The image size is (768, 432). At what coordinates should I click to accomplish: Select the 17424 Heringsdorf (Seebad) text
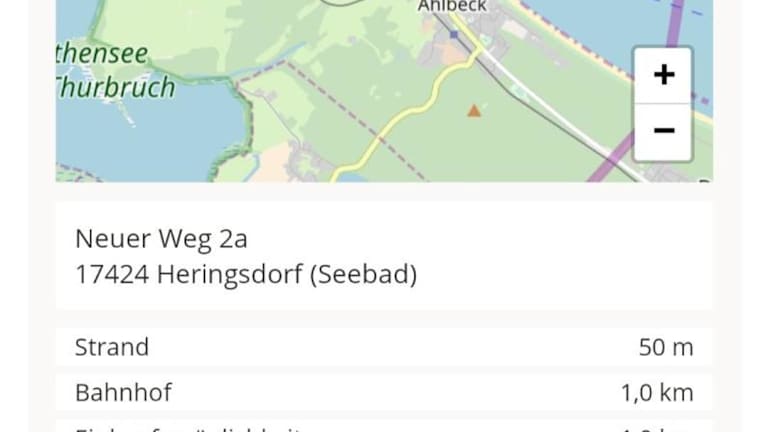pos(245,274)
